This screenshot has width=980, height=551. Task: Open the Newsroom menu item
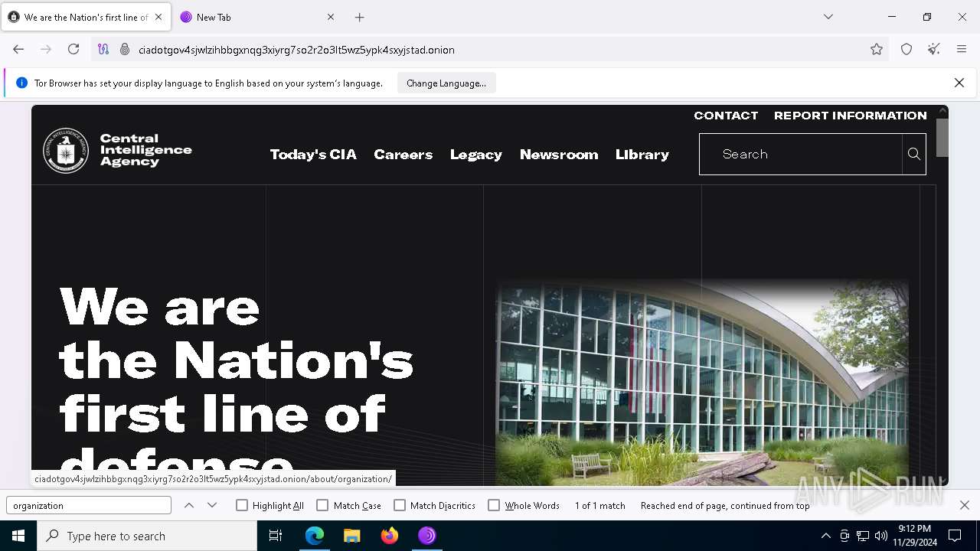tap(559, 154)
